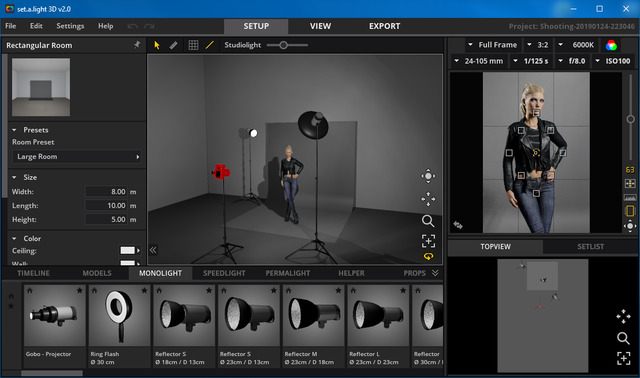Open the MODELS library tab

[97, 273]
